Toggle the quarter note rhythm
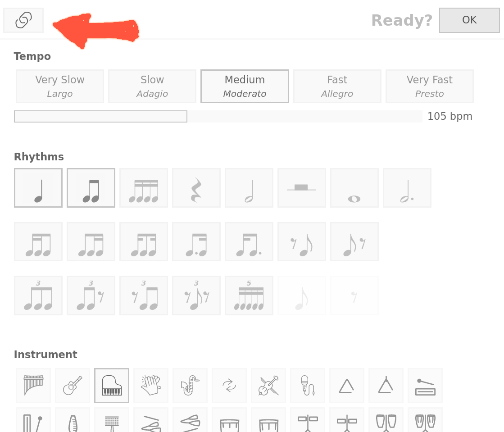Viewport: 504px width, 432px height. tap(38, 188)
